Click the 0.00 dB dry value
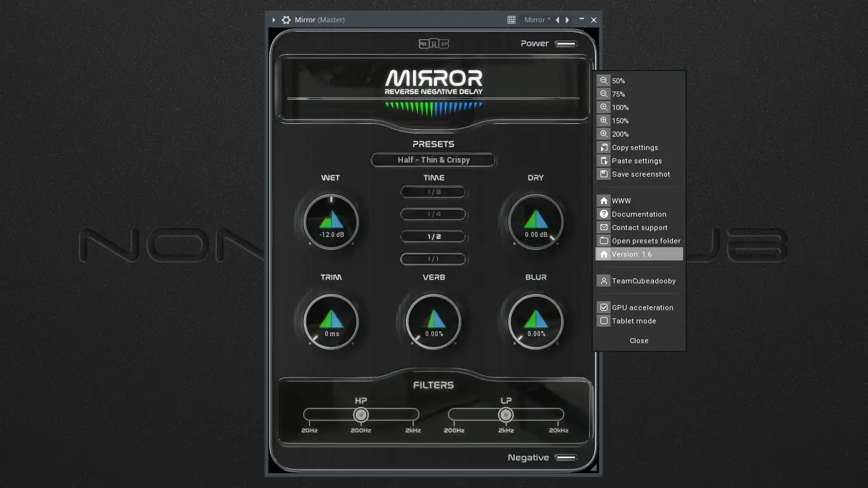Image resolution: width=868 pixels, height=488 pixels. [x=536, y=234]
